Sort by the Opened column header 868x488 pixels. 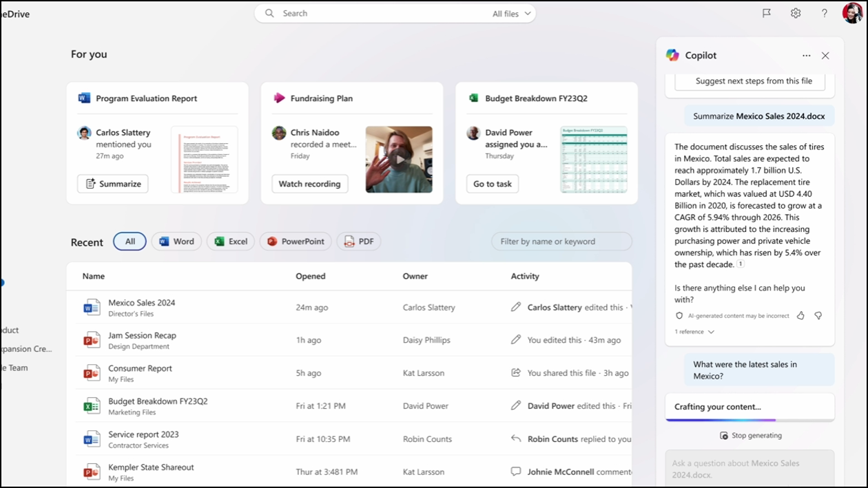coord(311,276)
